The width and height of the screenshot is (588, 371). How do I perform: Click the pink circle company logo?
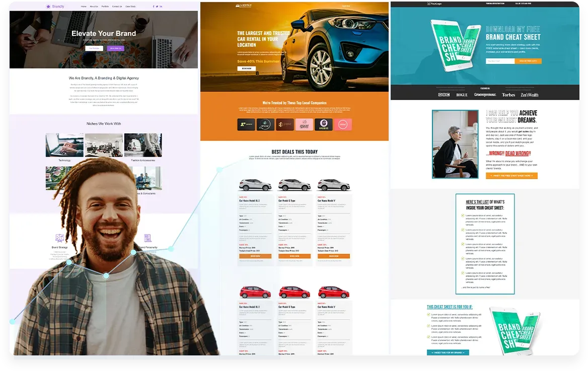click(343, 124)
